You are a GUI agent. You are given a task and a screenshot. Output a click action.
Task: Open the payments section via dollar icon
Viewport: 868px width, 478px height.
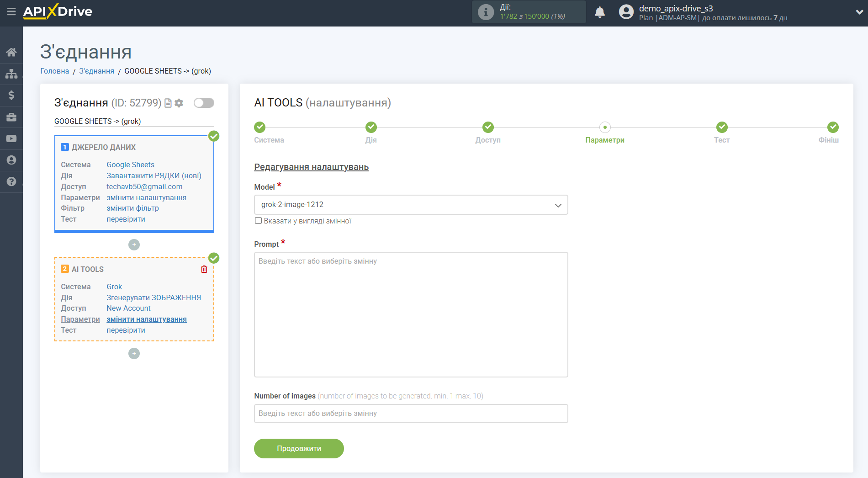point(11,95)
